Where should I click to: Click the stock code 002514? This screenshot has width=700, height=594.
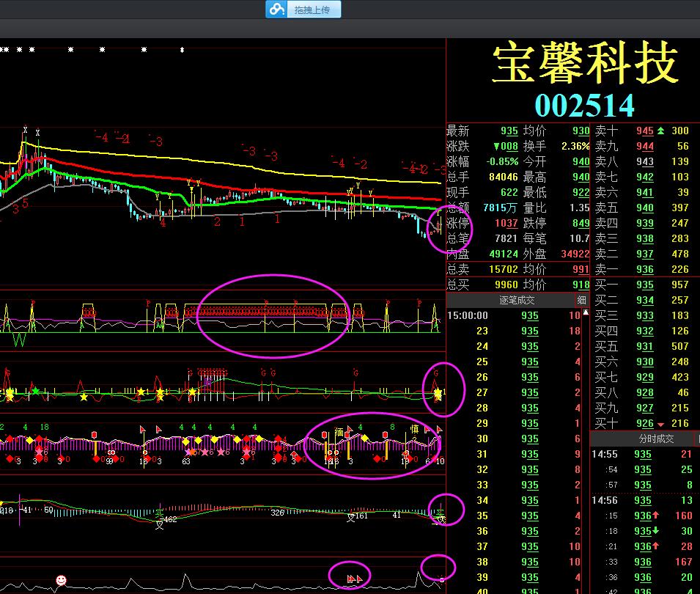[584, 106]
